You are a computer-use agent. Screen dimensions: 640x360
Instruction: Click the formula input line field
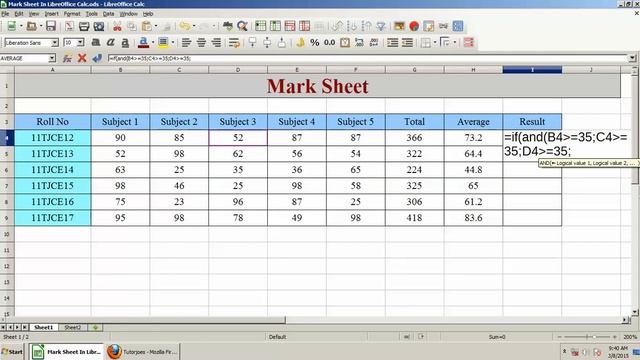tap(367, 58)
